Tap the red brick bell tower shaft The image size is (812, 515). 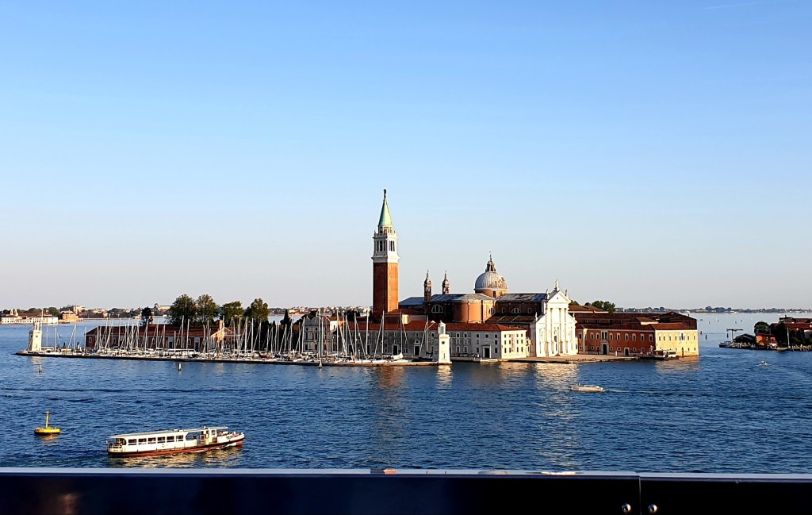(385, 286)
